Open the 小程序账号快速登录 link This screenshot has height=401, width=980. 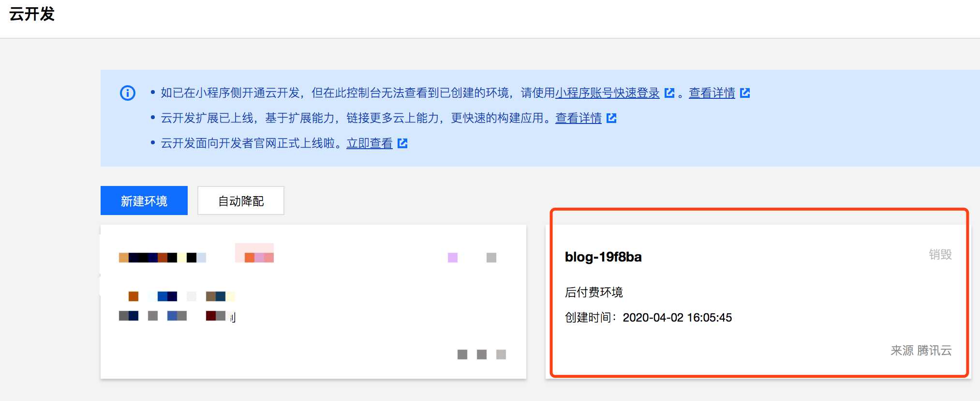click(x=608, y=93)
